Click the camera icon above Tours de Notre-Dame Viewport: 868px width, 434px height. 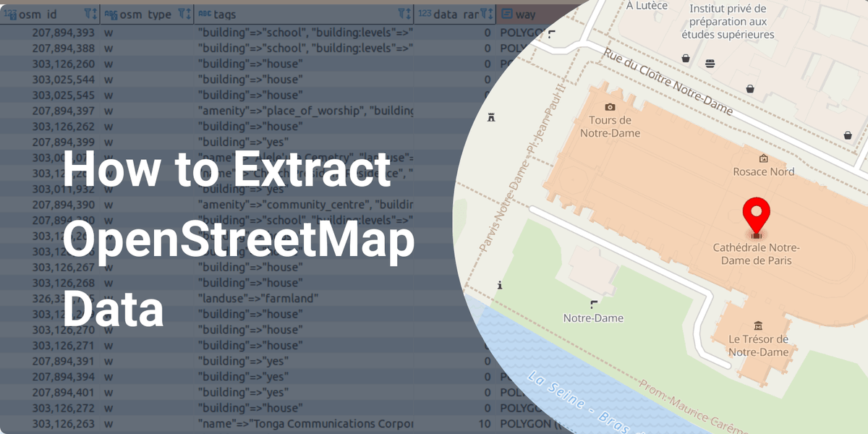610,107
